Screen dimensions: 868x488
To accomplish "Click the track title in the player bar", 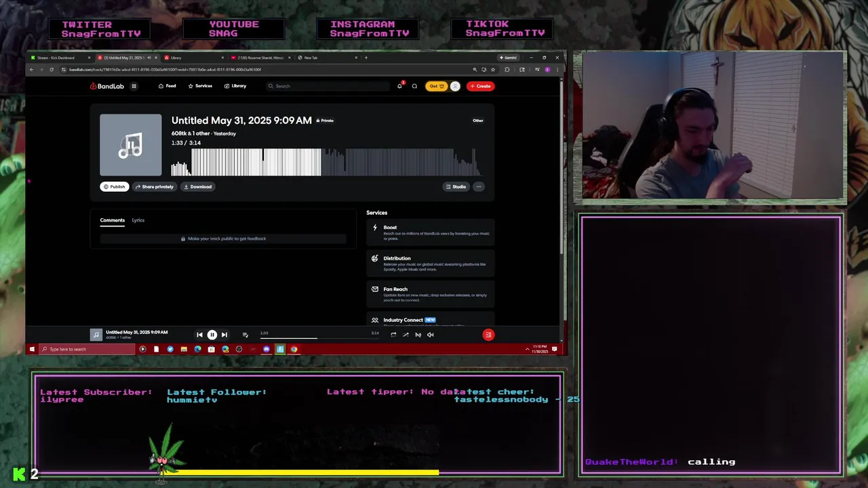I will 136,332.
